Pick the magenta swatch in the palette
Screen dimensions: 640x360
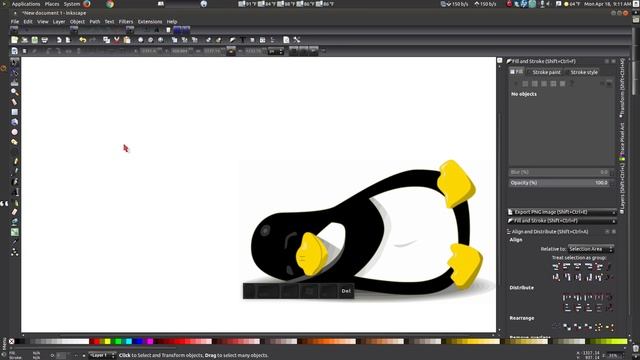coord(150,341)
